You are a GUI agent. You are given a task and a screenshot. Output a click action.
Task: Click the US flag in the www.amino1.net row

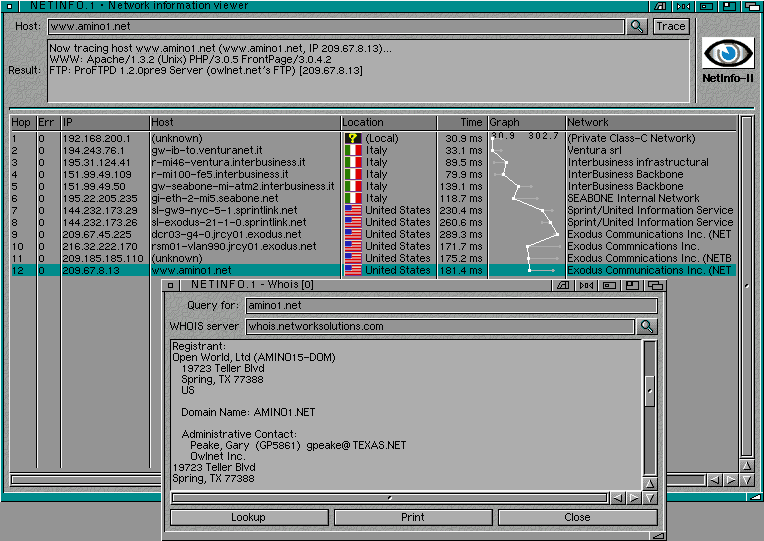point(352,270)
